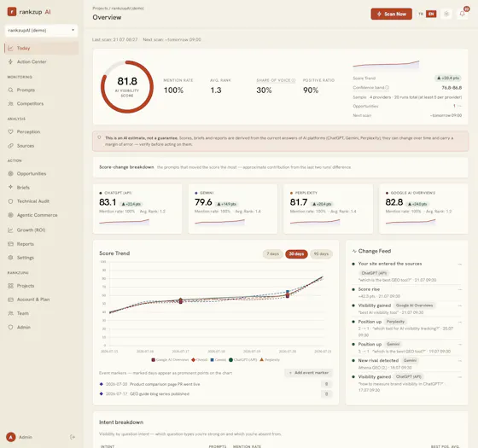This screenshot has height=448, width=478.
Task: Click the 2026-07-20 marker on chart
Action: [x=288, y=294]
